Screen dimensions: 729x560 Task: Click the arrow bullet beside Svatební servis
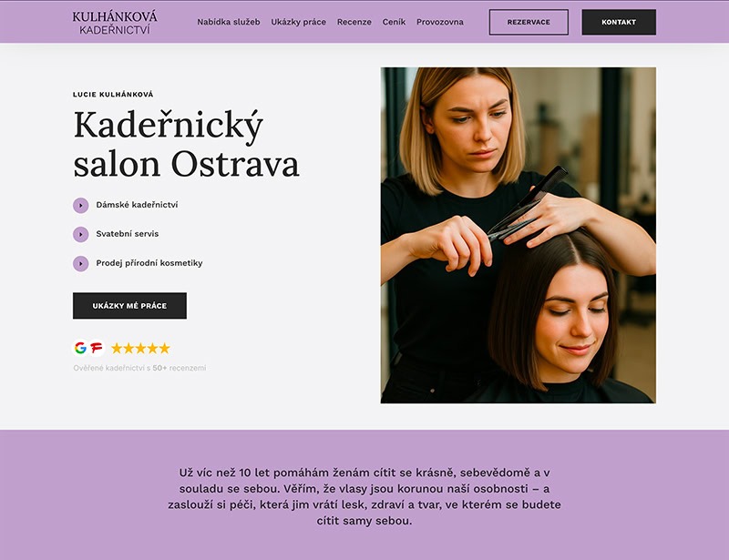click(x=80, y=234)
